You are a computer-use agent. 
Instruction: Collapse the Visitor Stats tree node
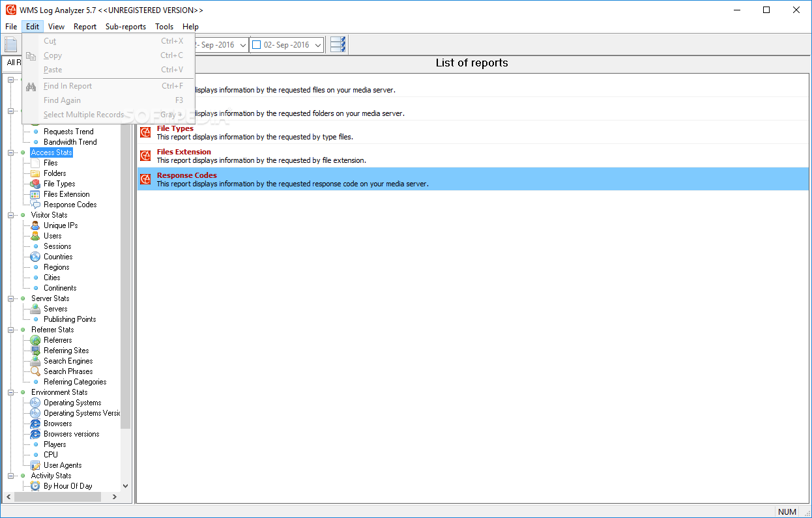pyautogui.click(x=11, y=215)
